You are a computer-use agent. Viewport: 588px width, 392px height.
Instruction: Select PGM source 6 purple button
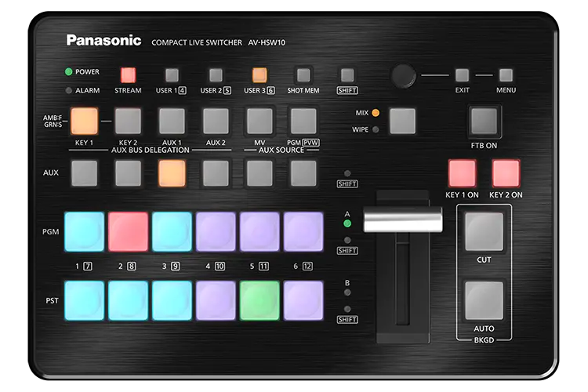pos(303,231)
